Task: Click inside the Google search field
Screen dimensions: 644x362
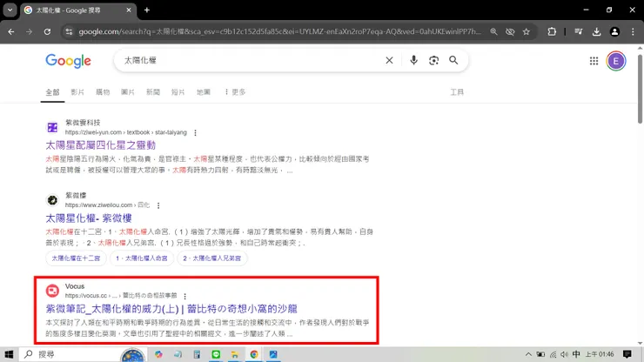Action: [x=251, y=60]
